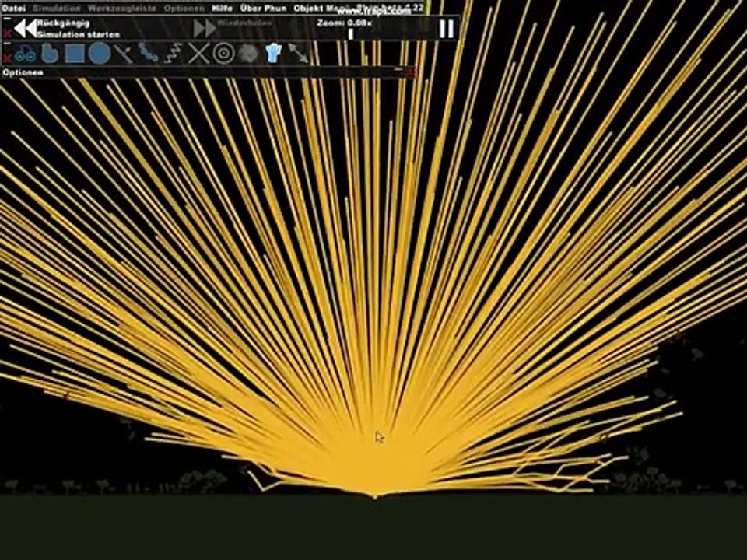747x560 pixels.
Task: Open the Werkzeugleiste menu
Action: coord(122,8)
